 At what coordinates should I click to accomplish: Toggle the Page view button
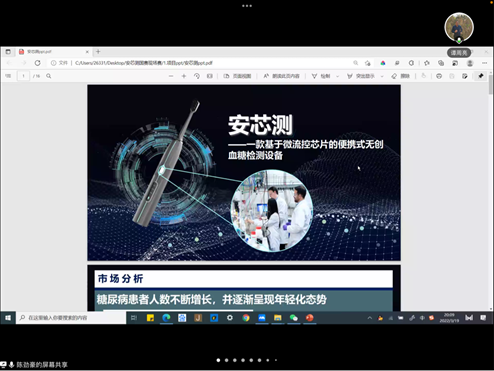(237, 76)
